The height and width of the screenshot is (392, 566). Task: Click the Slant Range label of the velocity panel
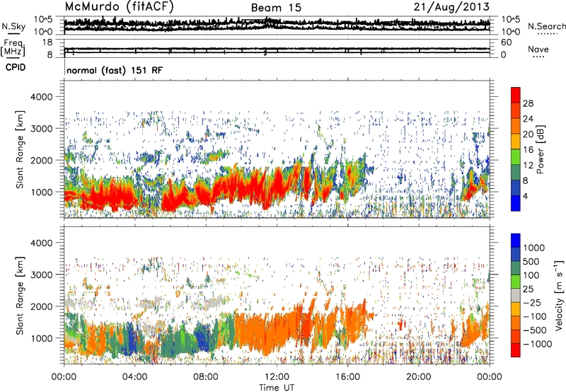point(20,296)
